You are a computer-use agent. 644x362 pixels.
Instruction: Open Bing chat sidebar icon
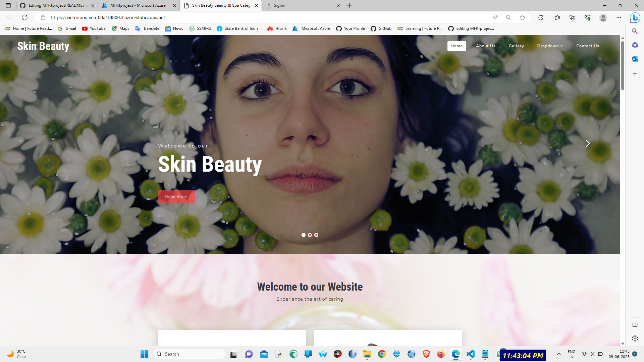(x=635, y=17)
